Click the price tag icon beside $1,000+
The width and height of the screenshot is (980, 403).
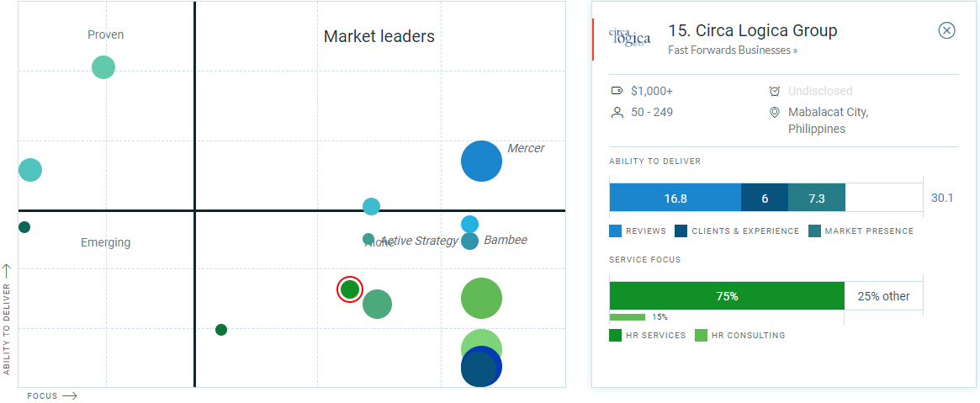click(x=617, y=91)
